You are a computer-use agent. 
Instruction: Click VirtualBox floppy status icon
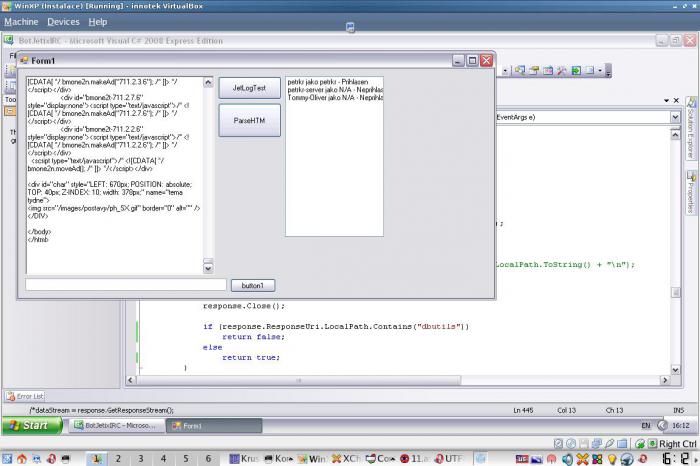(583, 444)
